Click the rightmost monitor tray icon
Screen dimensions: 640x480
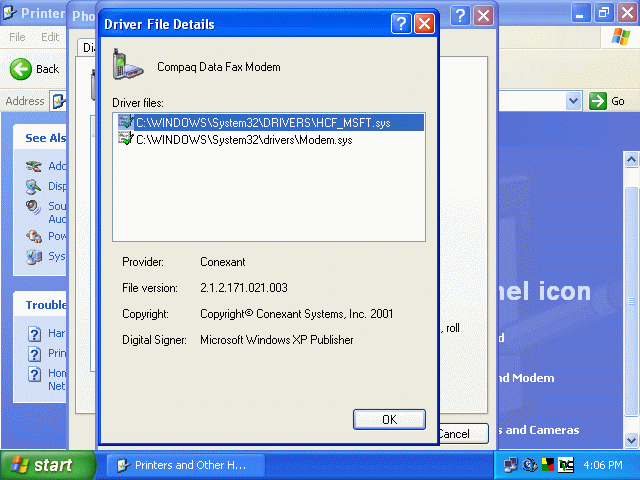pyautogui.click(x=566, y=464)
